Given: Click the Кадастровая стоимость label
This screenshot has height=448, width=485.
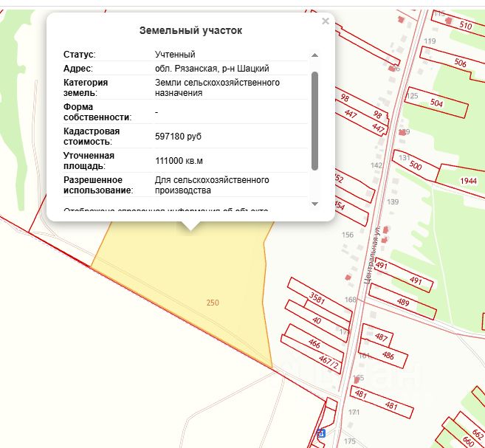Looking at the screenshot, I should point(92,137).
